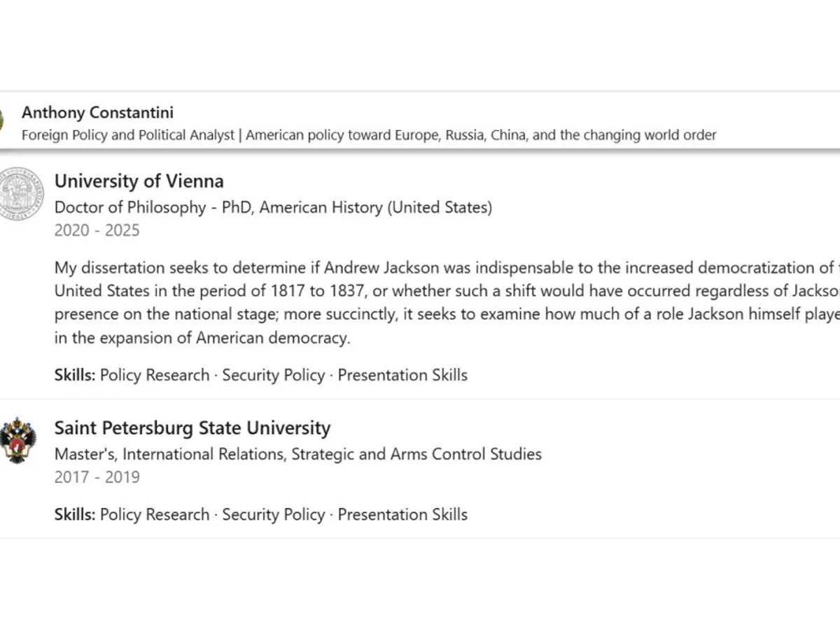The width and height of the screenshot is (840, 630).
Task: Click the Saint Petersburg State University eagle logo
Action: click(18, 440)
